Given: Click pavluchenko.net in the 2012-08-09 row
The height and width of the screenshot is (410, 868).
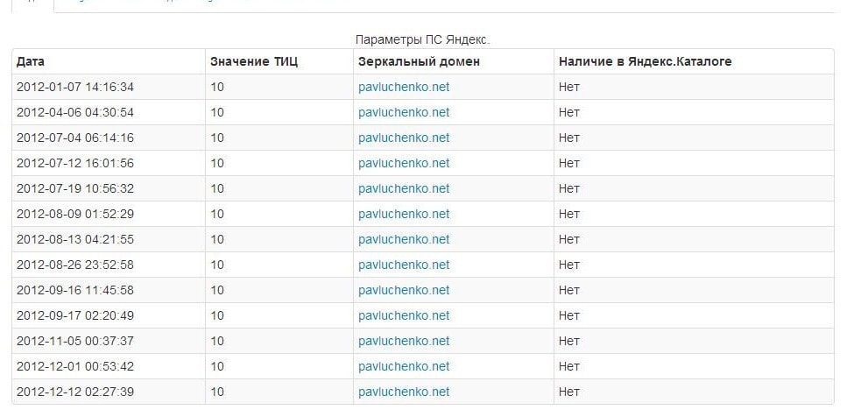Looking at the screenshot, I should click(x=404, y=214).
